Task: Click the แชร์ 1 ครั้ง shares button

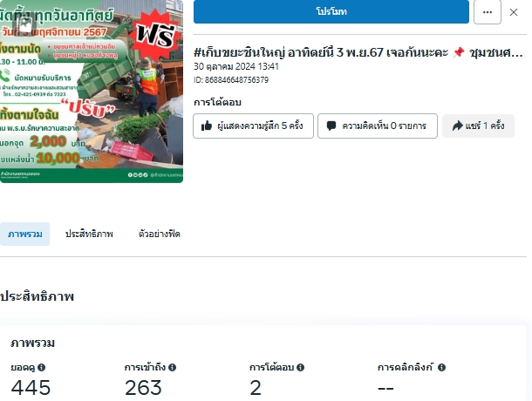Action: 478,126
